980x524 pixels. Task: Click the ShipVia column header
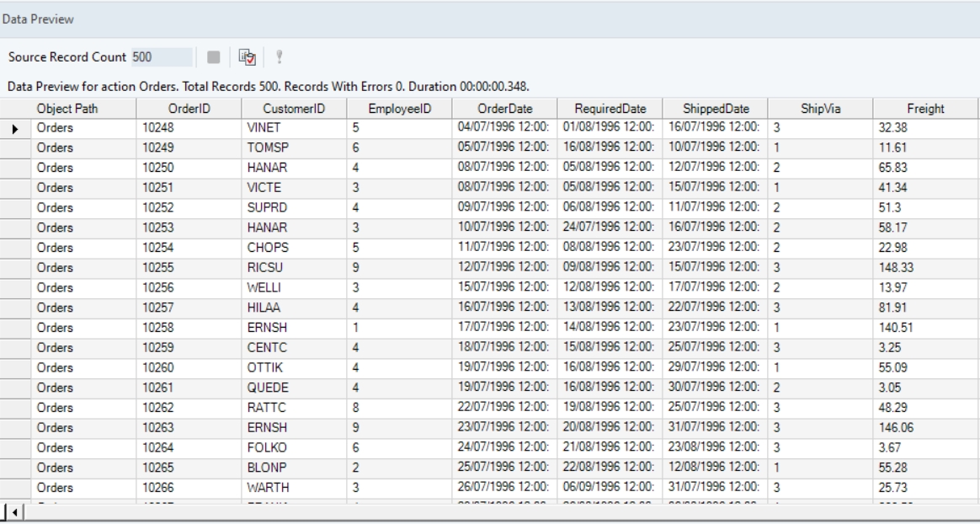tap(819, 109)
